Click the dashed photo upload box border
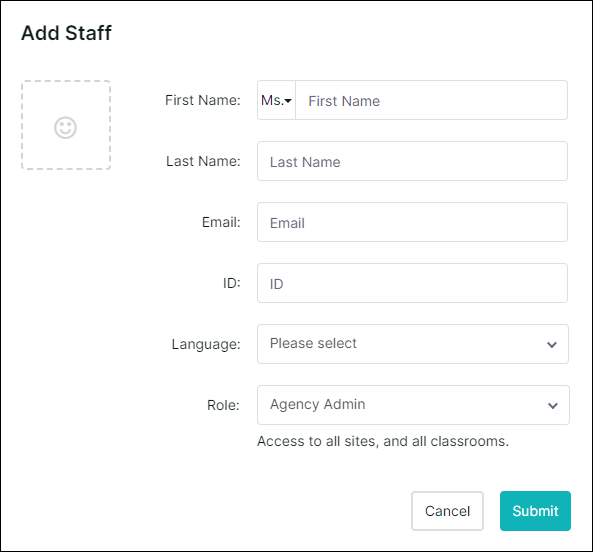Image resolution: width=593 pixels, height=552 pixels. (66, 81)
